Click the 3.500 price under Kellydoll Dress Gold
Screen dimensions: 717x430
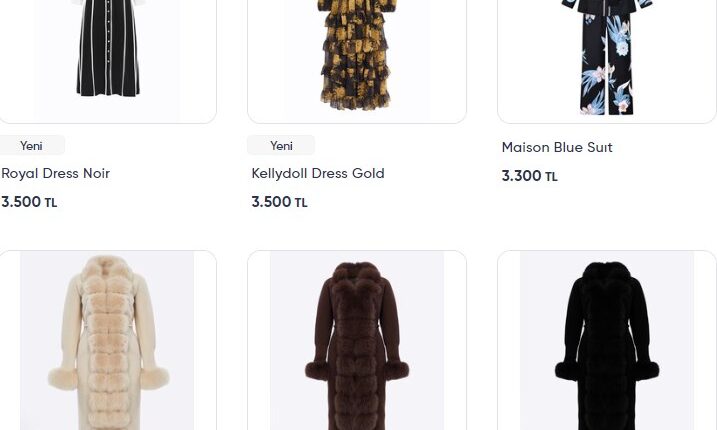[271, 202]
